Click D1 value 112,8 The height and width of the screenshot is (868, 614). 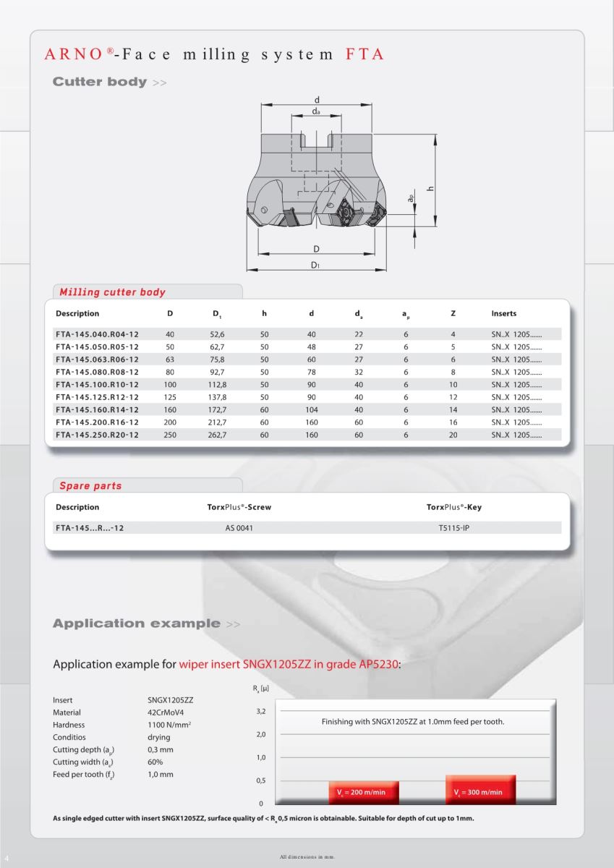pos(218,385)
